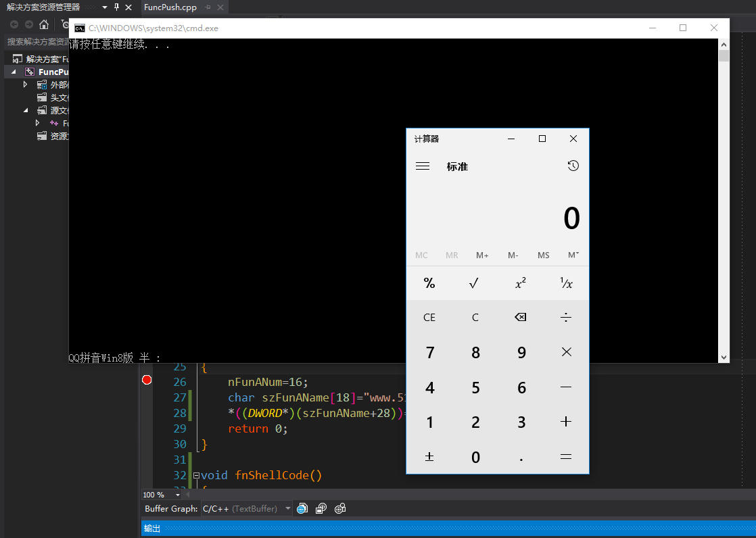Click digit 3 in Calculator
The height and width of the screenshot is (538, 756).
521,422
